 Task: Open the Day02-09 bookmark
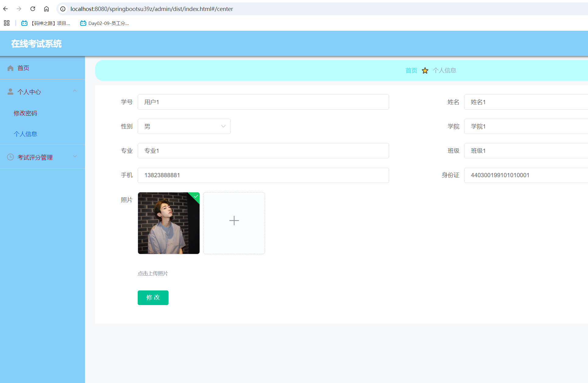tap(104, 23)
